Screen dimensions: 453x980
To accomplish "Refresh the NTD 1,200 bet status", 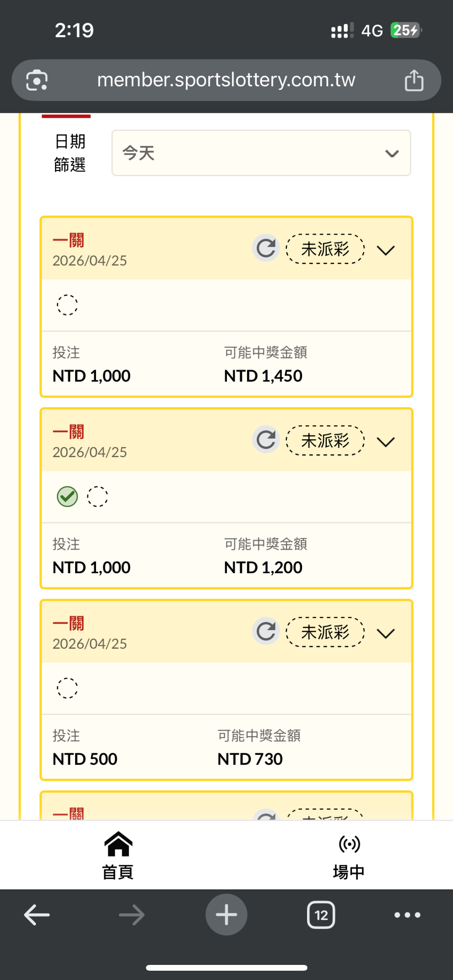I will (266, 440).
